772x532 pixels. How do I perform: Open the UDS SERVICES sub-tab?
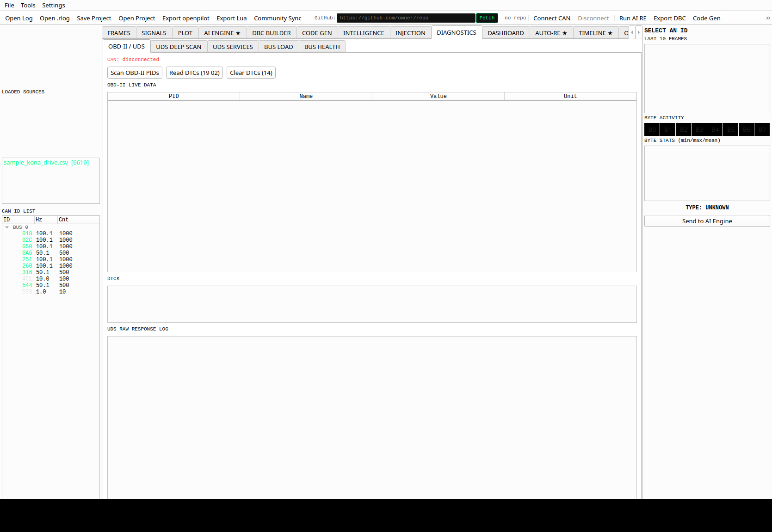coord(233,47)
